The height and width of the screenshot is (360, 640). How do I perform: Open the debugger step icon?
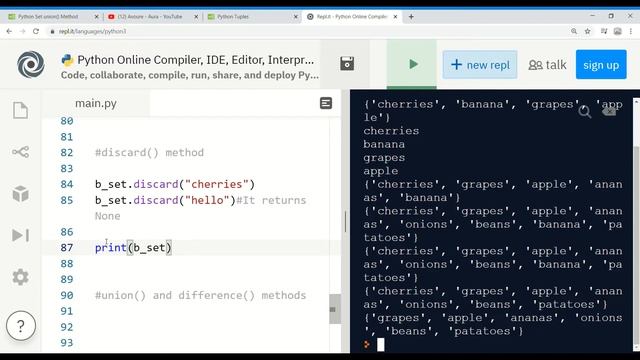point(20,235)
